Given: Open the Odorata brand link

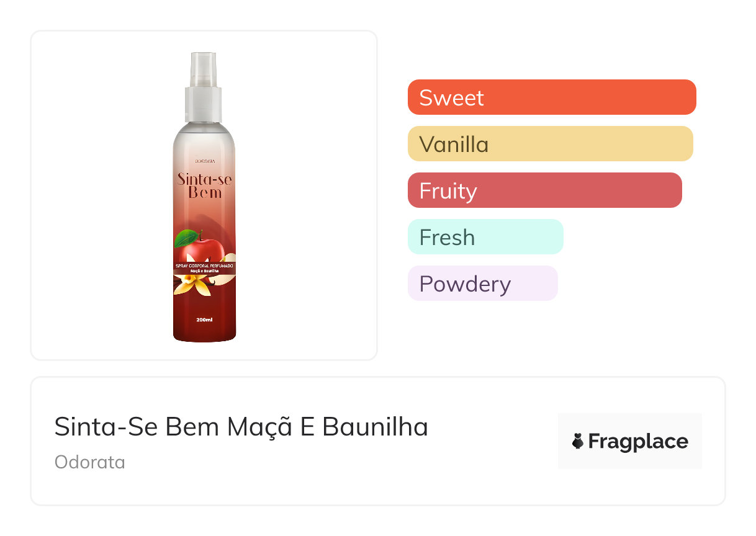Looking at the screenshot, I should tap(90, 462).
